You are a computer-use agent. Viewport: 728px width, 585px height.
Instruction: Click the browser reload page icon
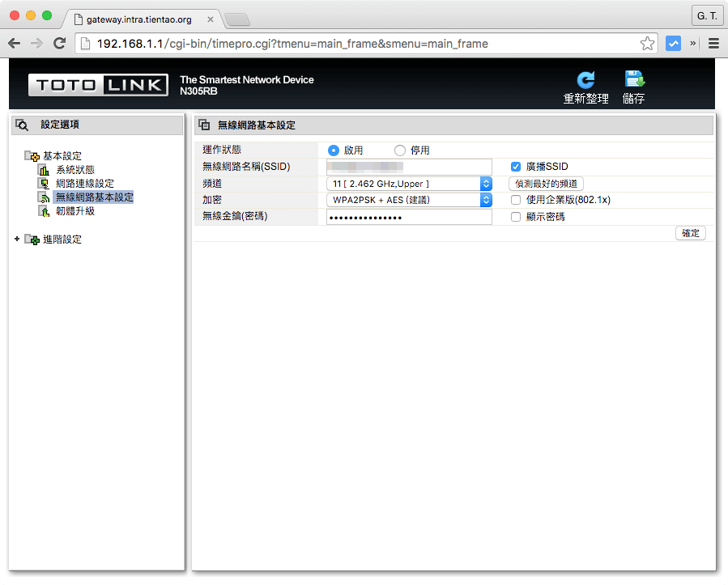tap(59, 44)
